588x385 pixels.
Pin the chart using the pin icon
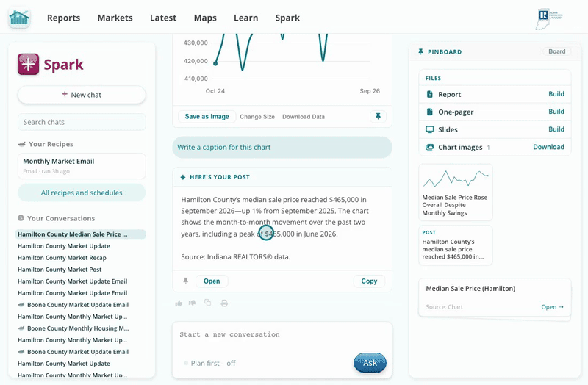pyautogui.click(x=378, y=116)
